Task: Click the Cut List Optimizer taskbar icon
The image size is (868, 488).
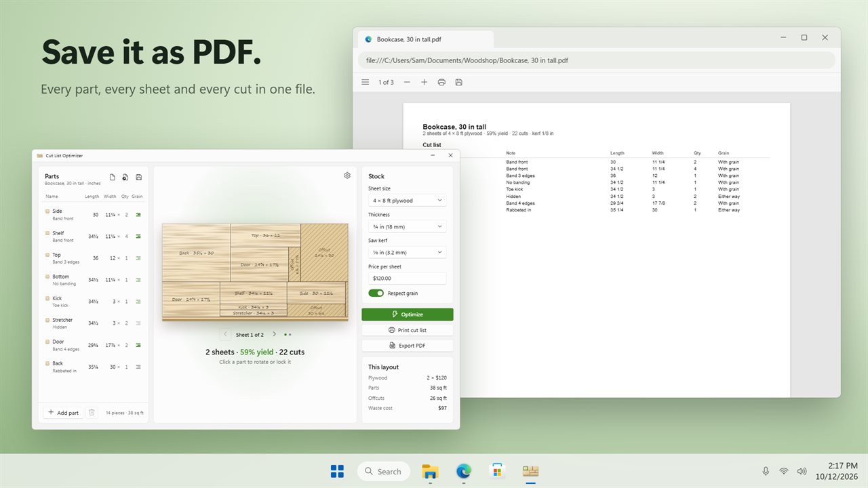Action: pyautogui.click(x=530, y=471)
